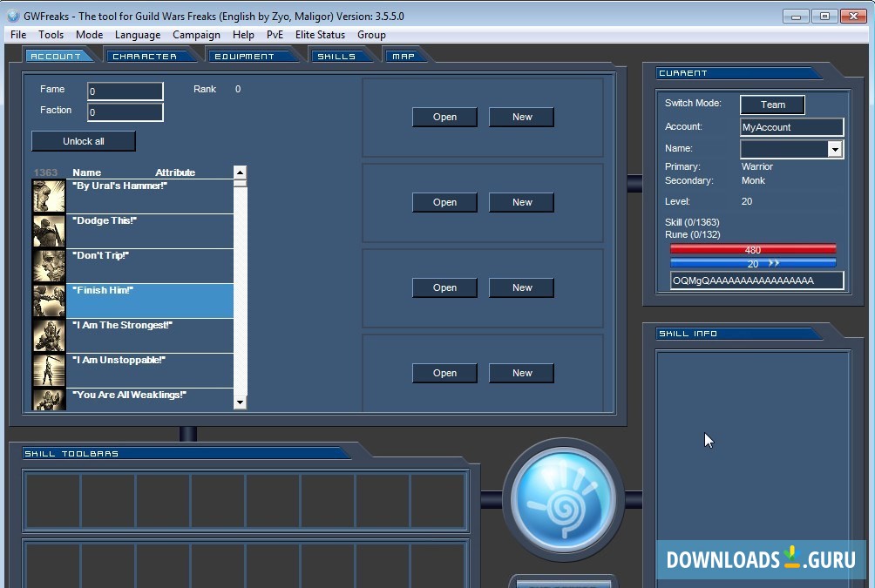Switch to the Skills tab
The height and width of the screenshot is (588, 875).
pos(336,57)
